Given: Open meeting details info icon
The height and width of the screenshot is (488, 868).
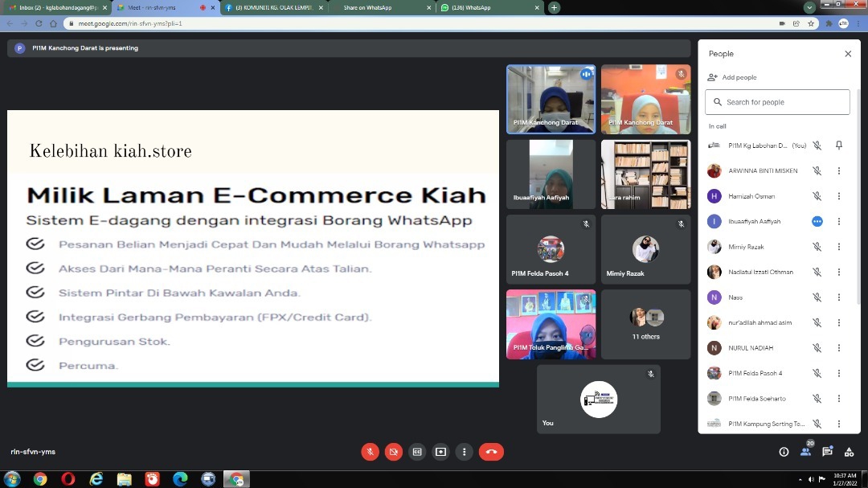Looking at the screenshot, I should coord(784,452).
